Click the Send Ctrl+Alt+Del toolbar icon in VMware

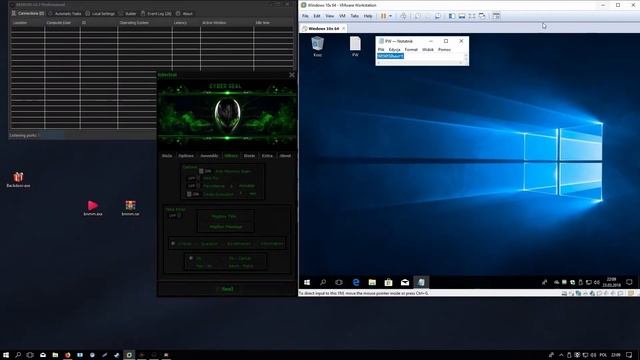point(403,16)
